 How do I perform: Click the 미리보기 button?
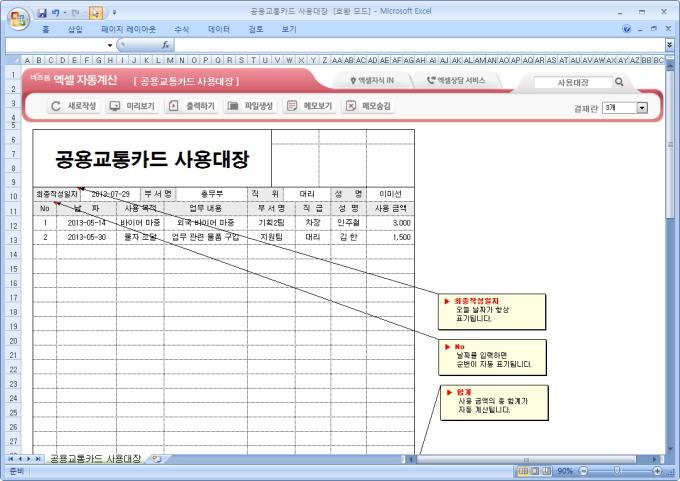click(x=132, y=106)
